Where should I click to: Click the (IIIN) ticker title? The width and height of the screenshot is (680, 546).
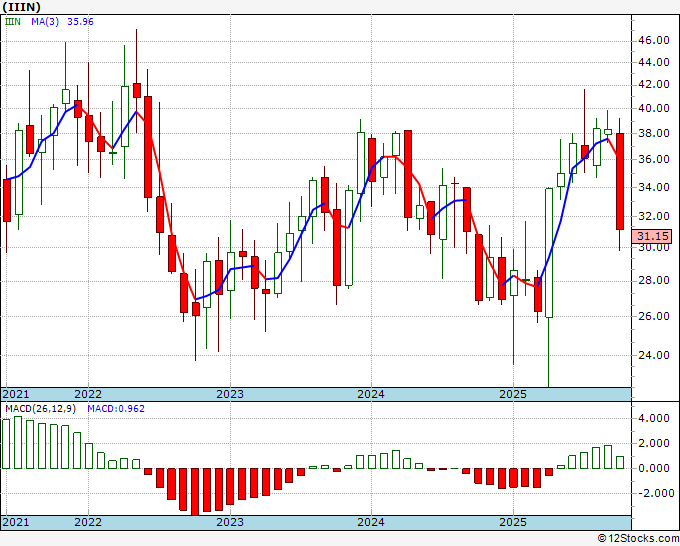[22, 7]
